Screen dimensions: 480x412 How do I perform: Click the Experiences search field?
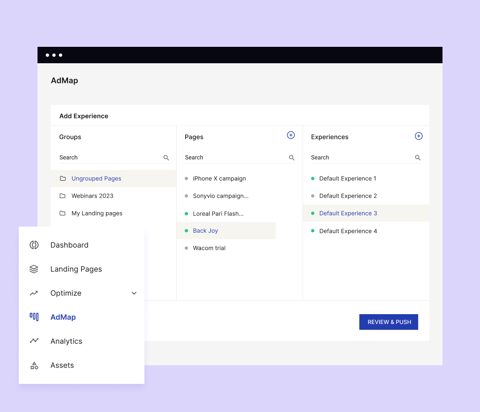[365, 157]
